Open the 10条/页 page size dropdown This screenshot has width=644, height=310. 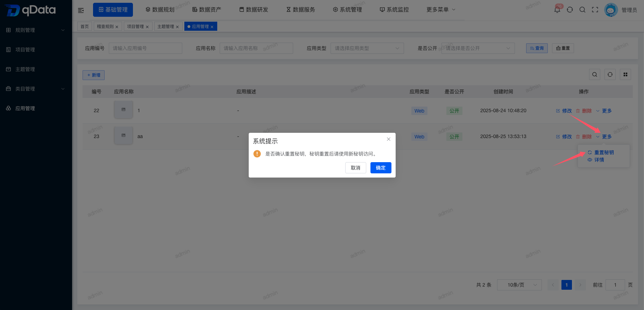519,285
